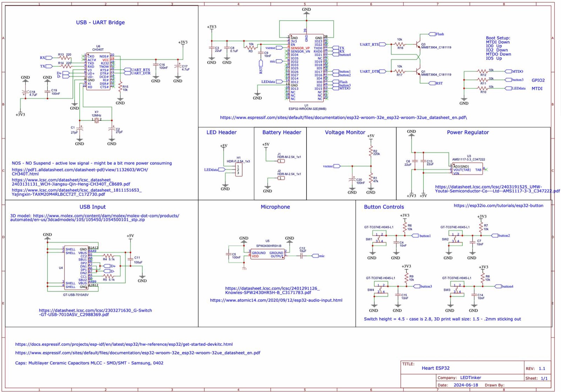Select capacitor C19 100nF
Viewport: 561px width, 392px height.
point(47,92)
